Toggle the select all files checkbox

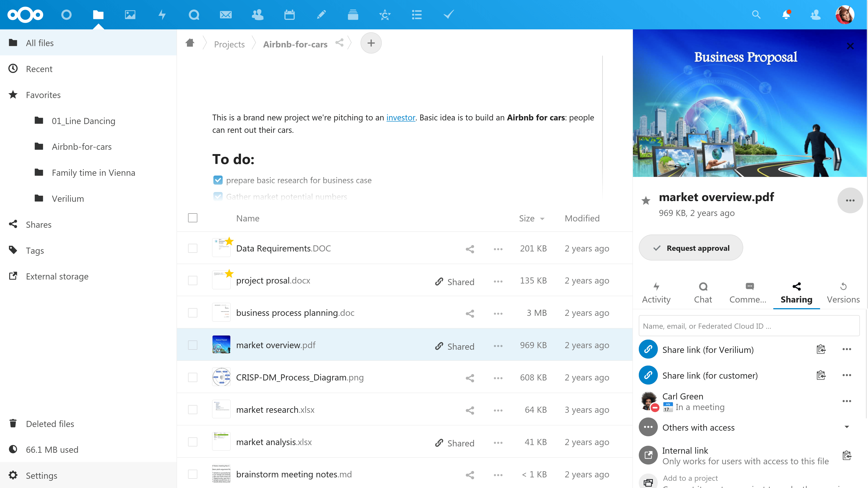[193, 218]
